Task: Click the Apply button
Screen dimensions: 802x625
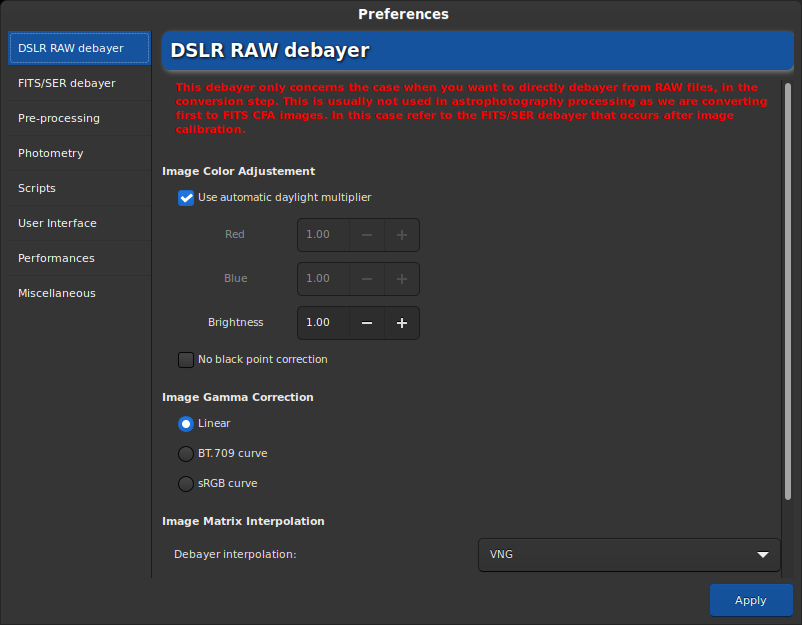Action: click(751, 600)
